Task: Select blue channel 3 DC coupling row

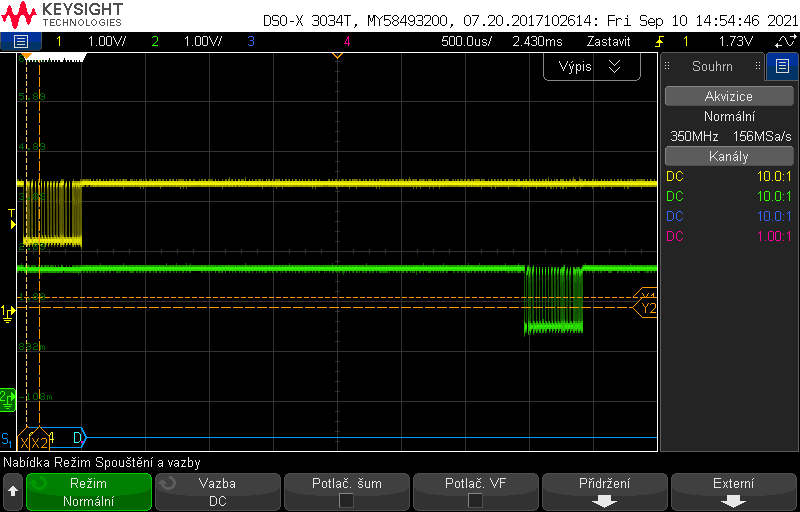Action: [729, 216]
